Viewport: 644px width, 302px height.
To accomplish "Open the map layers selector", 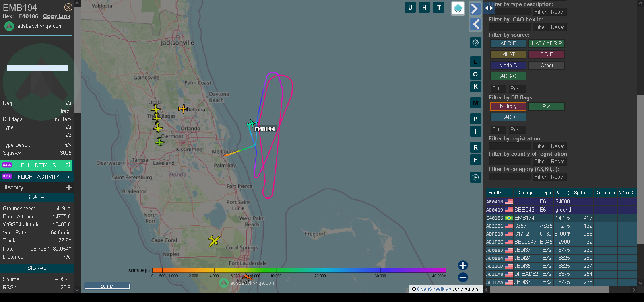I will [458, 8].
